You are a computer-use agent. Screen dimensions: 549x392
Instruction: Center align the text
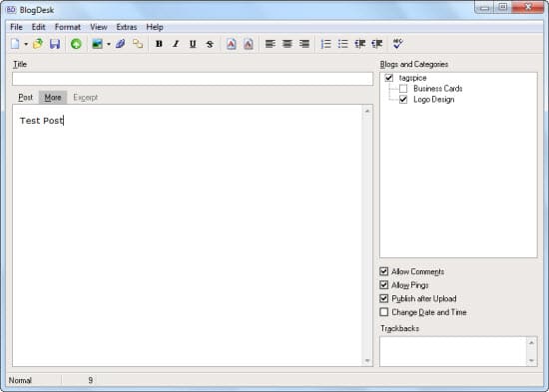click(x=287, y=44)
